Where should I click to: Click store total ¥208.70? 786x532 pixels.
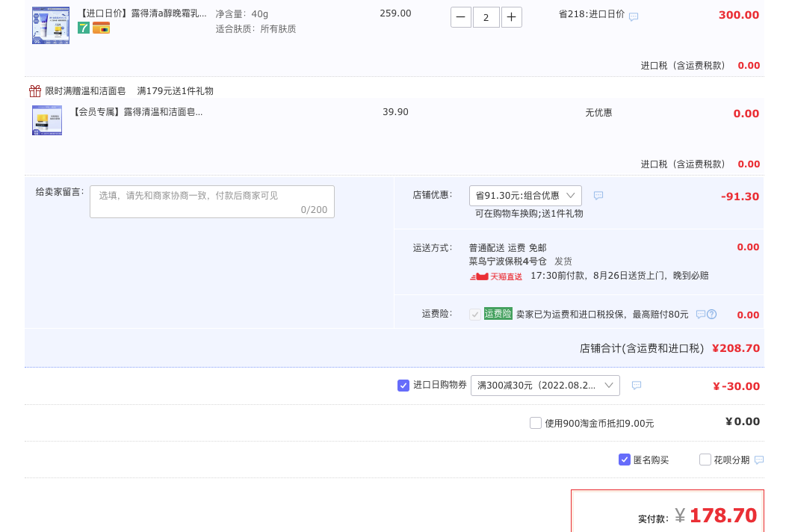pos(736,348)
